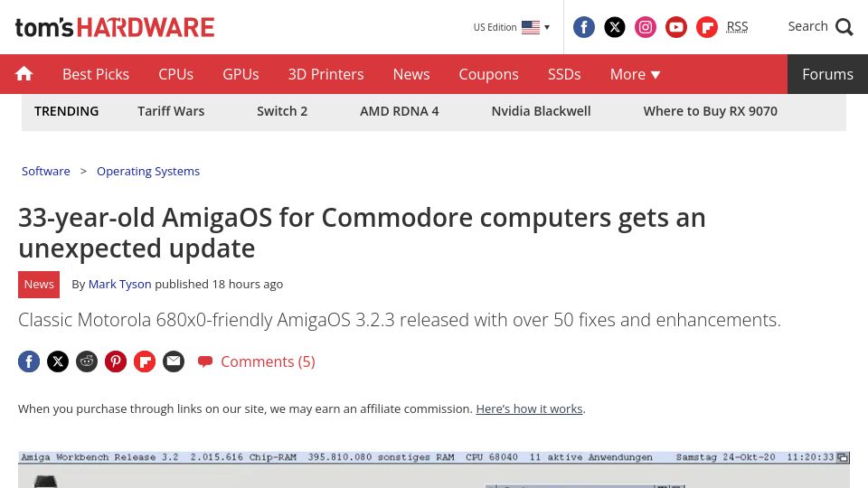Open the YouTube icon in header
Screen dimensions: 868x488
pos(676,27)
